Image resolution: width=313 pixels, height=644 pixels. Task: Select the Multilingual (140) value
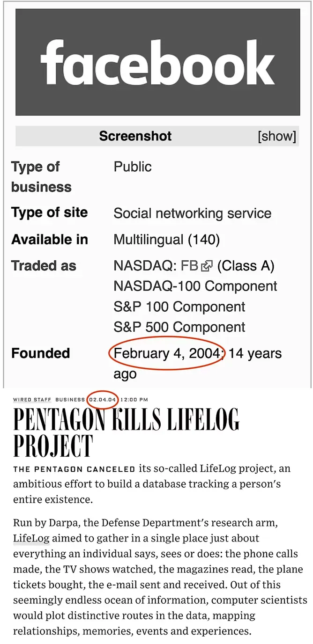[x=167, y=240]
